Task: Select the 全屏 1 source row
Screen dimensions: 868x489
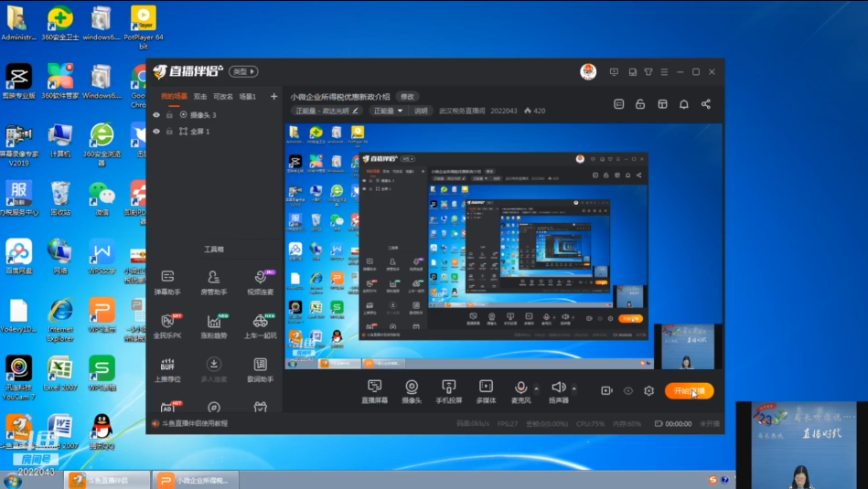Action: [215, 132]
